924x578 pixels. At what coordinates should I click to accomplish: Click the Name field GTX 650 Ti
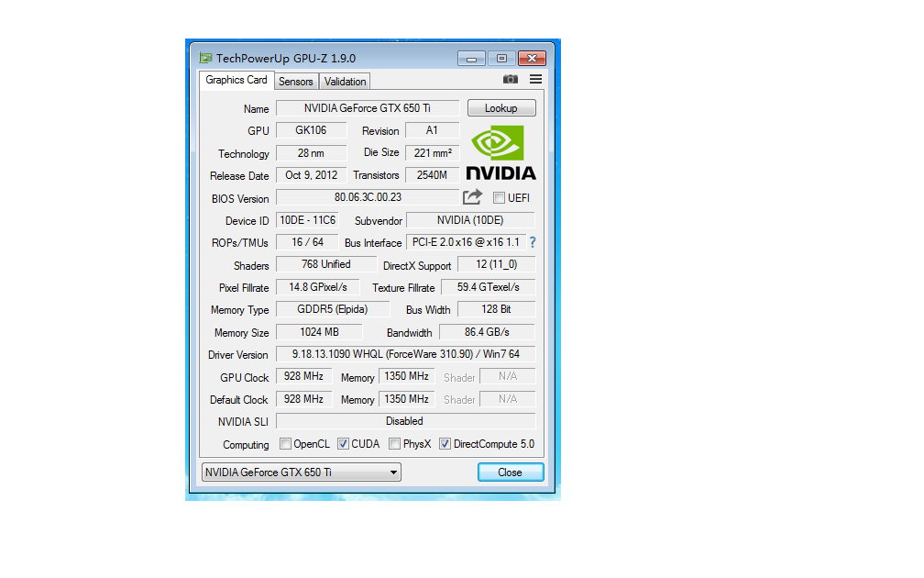(367, 108)
